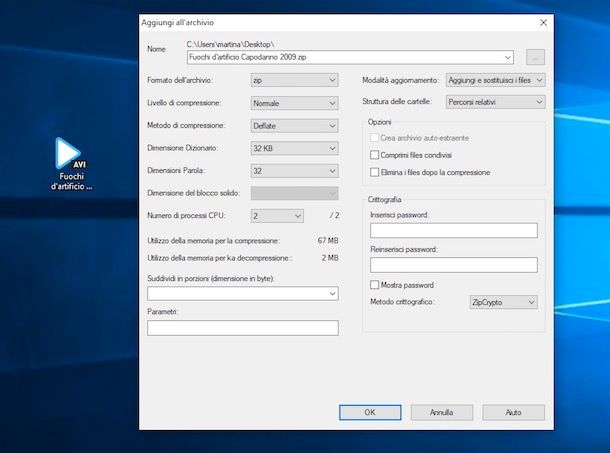Open the Metodo di compressione dropdown
This screenshot has height=453, width=610.
[x=294, y=126]
